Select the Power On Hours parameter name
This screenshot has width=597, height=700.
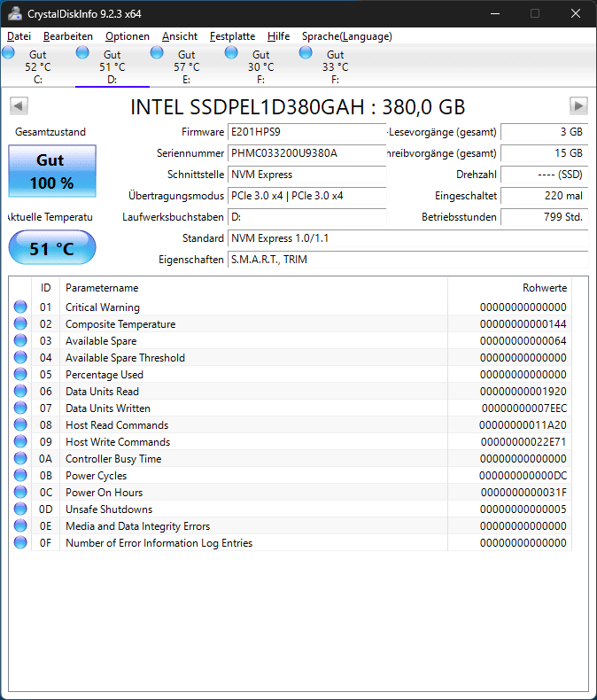(x=104, y=493)
